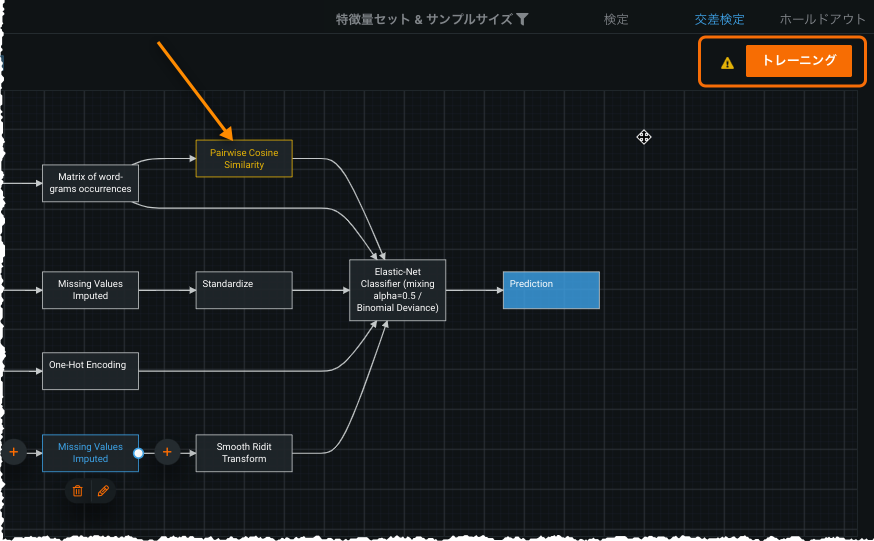Click the output port of the selected node
The height and width of the screenshot is (541, 874).
(x=139, y=453)
